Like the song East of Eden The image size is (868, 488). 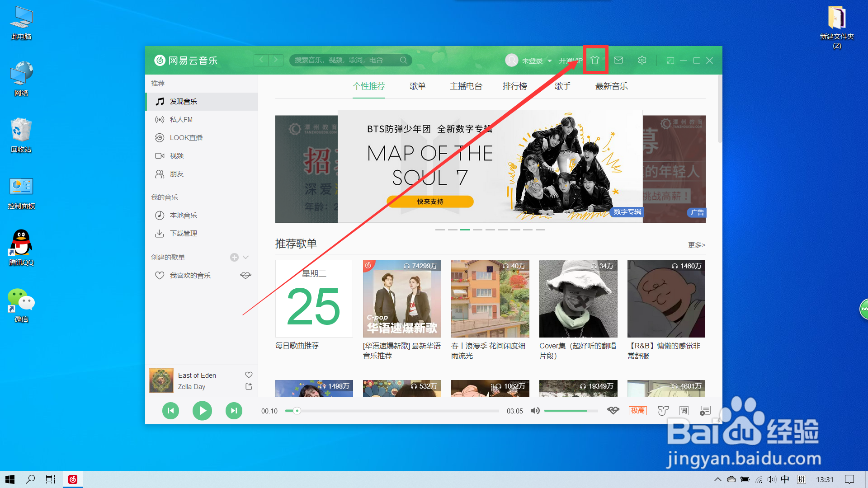[249, 375]
